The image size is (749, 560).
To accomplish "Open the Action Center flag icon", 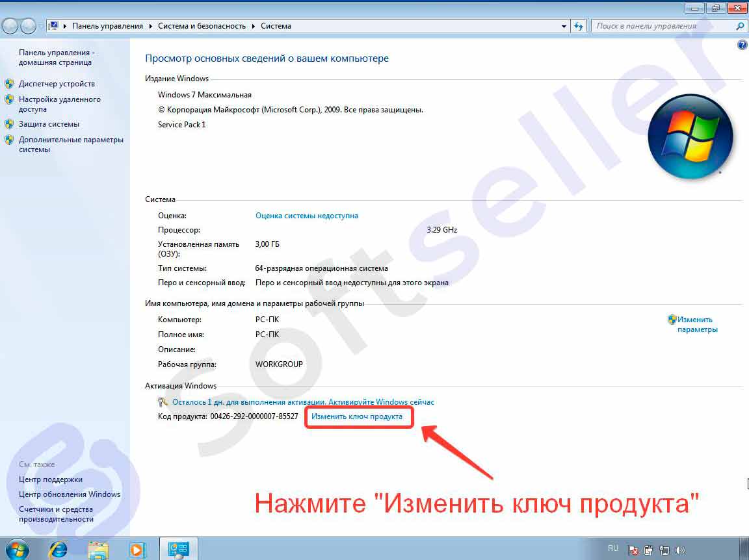I will pos(633,550).
